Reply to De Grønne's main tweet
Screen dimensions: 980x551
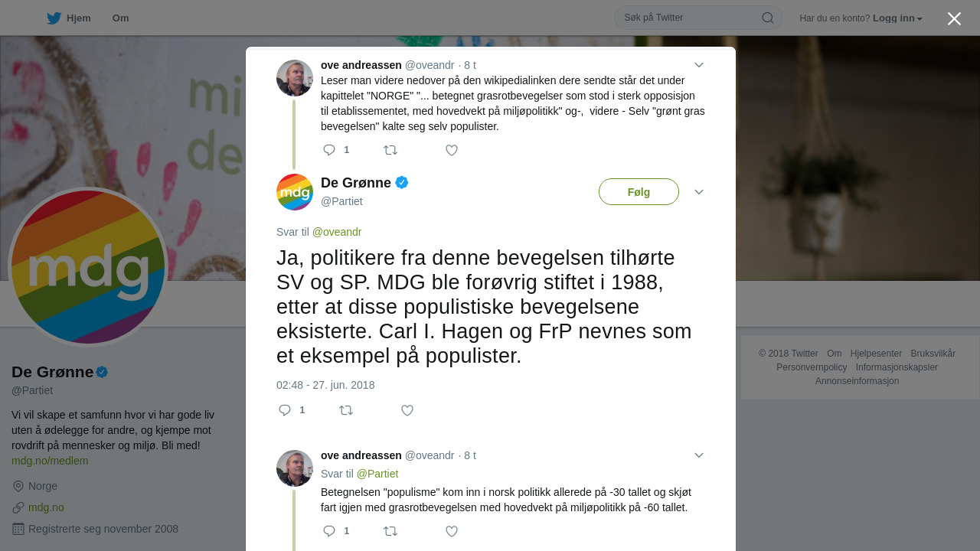point(285,410)
